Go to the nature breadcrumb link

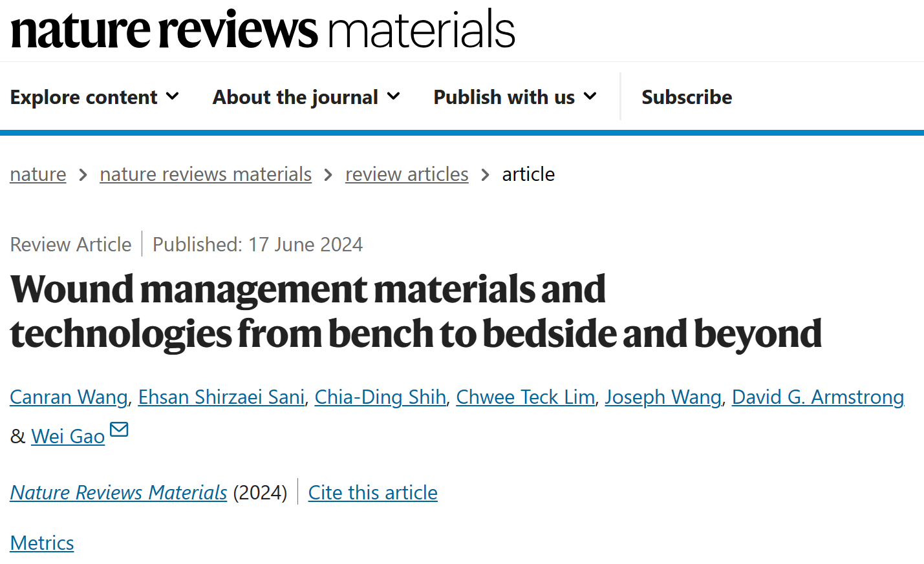[38, 174]
